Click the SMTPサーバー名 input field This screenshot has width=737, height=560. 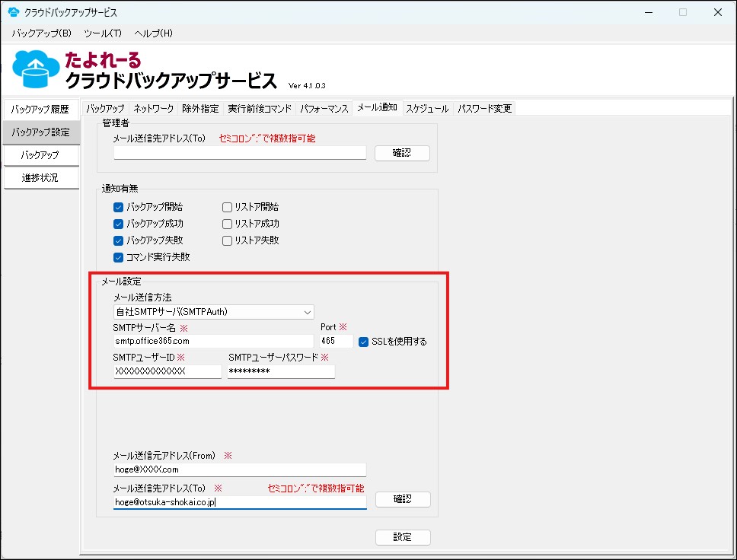click(213, 342)
